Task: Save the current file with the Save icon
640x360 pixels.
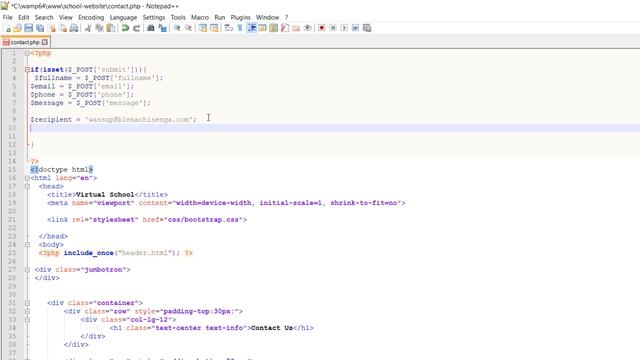Action: [x=29, y=28]
